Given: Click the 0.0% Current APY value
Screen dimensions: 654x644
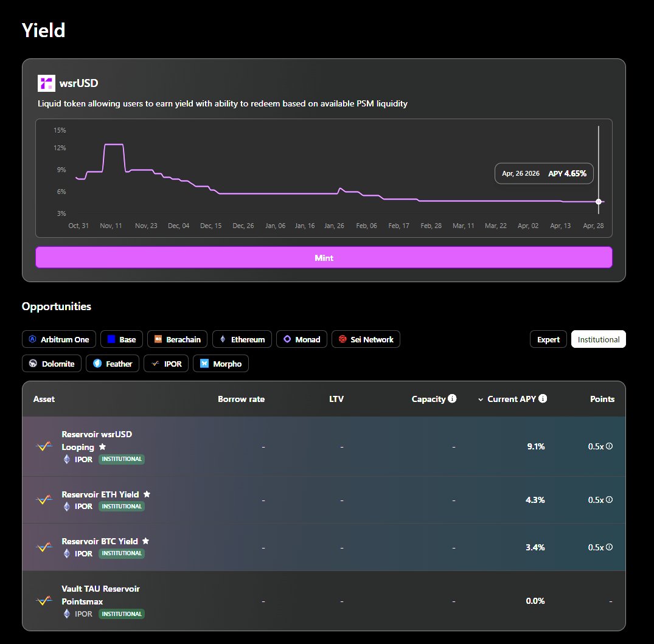Looking at the screenshot, I should click(535, 601).
